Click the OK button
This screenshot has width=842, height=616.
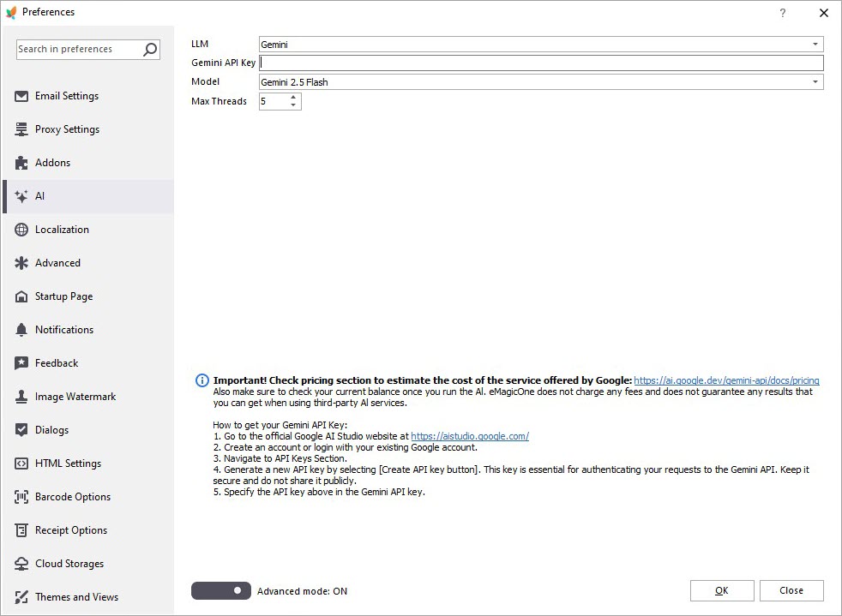[x=722, y=591]
